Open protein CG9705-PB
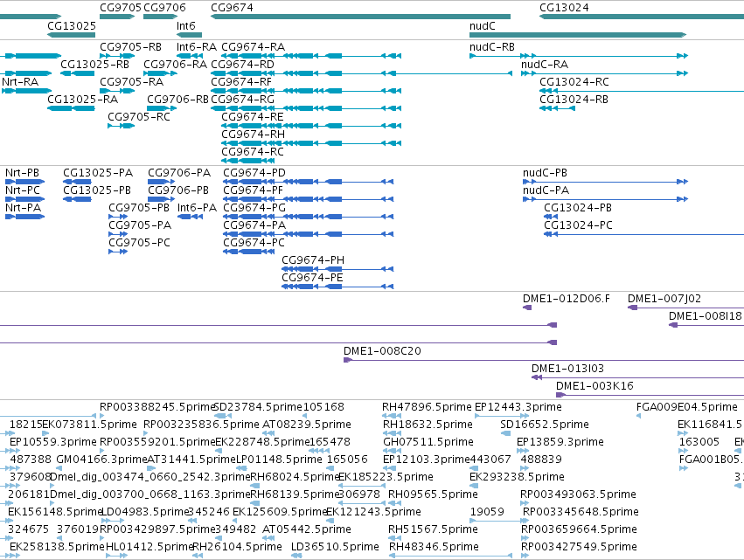The image size is (744, 560). [139, 208]
